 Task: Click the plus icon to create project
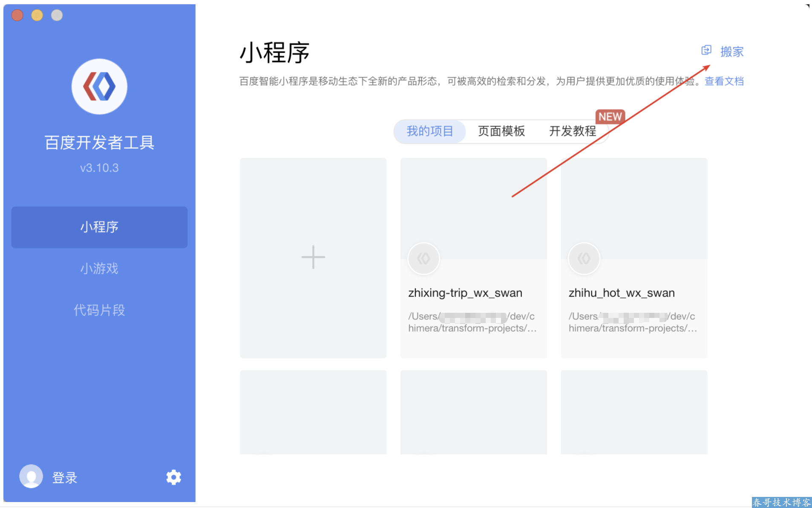pyautogui.click(x=313, y=257)
